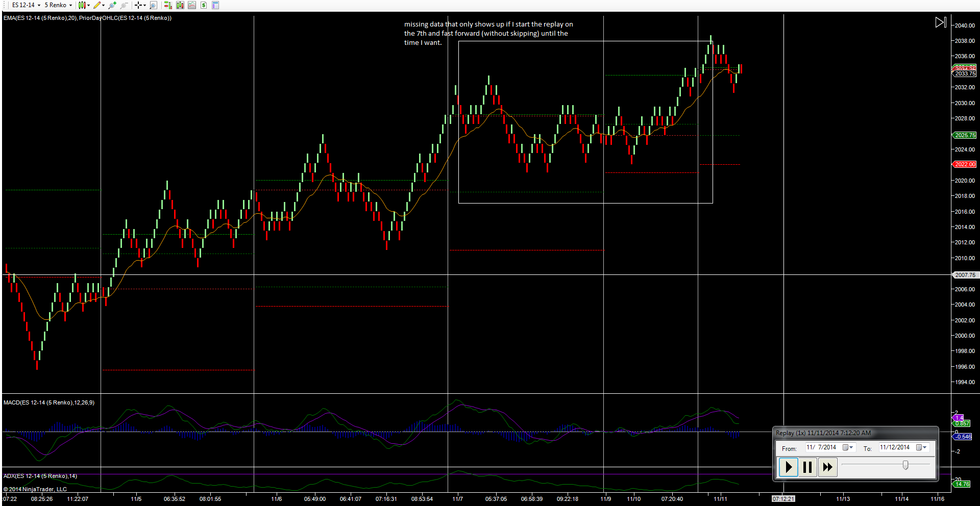980x506 pixels.
Task: Expand the chart style dropdown arrow
Action: (x=89, y=5)
